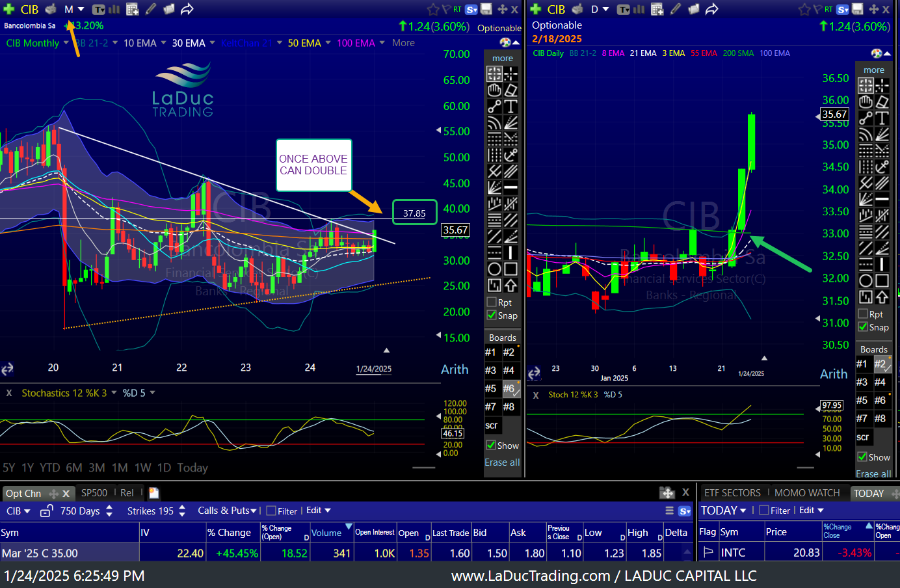Viewport: 900px width, 588px height.
Task: Select the eraser tool in right chart toolbar
Action: pos(882,101)
